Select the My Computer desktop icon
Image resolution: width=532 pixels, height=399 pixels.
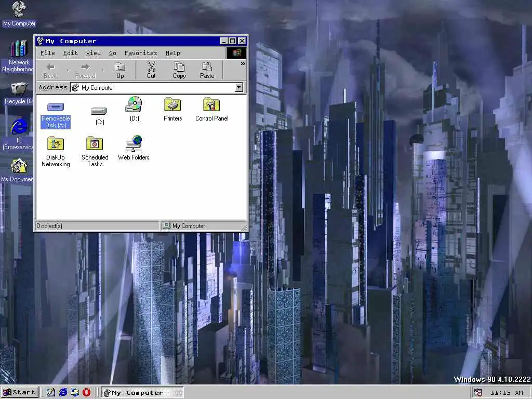tap(19, 14)
